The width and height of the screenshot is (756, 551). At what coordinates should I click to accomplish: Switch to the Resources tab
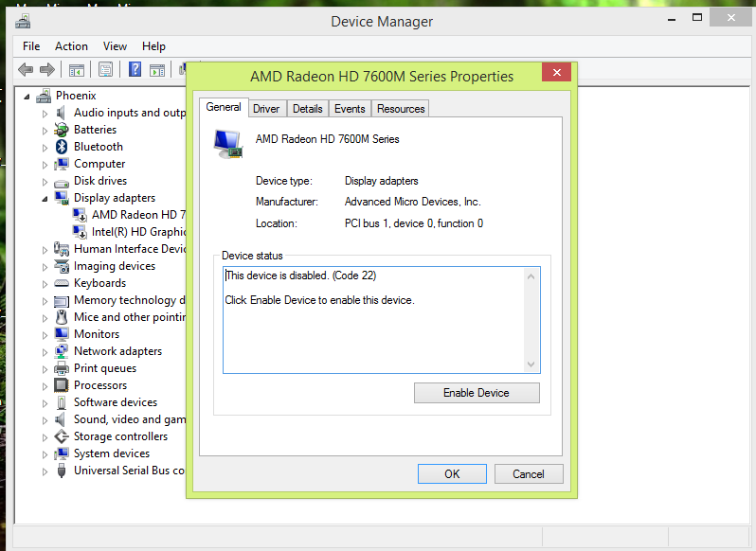coord(401,109)
